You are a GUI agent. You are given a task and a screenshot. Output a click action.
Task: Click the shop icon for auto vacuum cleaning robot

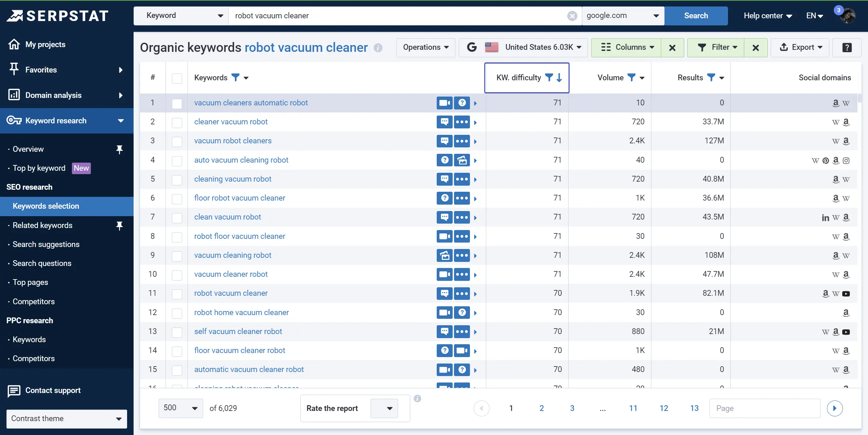pos(462,160)
